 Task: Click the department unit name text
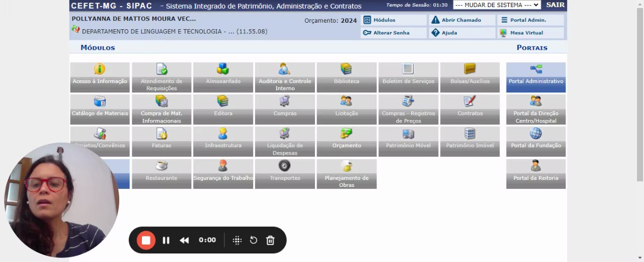pos(175,32)
